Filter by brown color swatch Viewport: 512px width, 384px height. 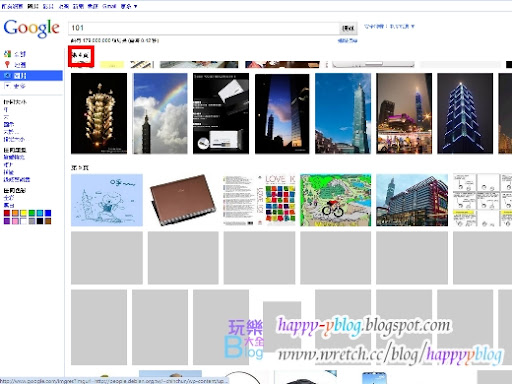coord(48,221)
